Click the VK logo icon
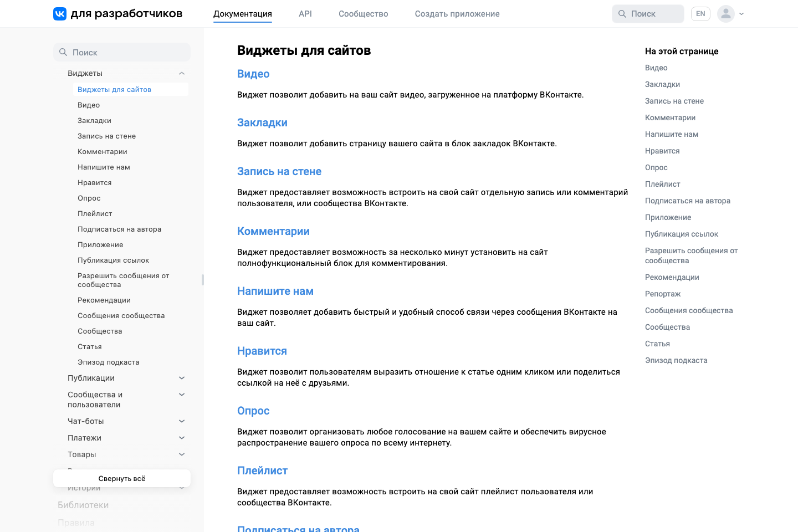 coord(59,13)
